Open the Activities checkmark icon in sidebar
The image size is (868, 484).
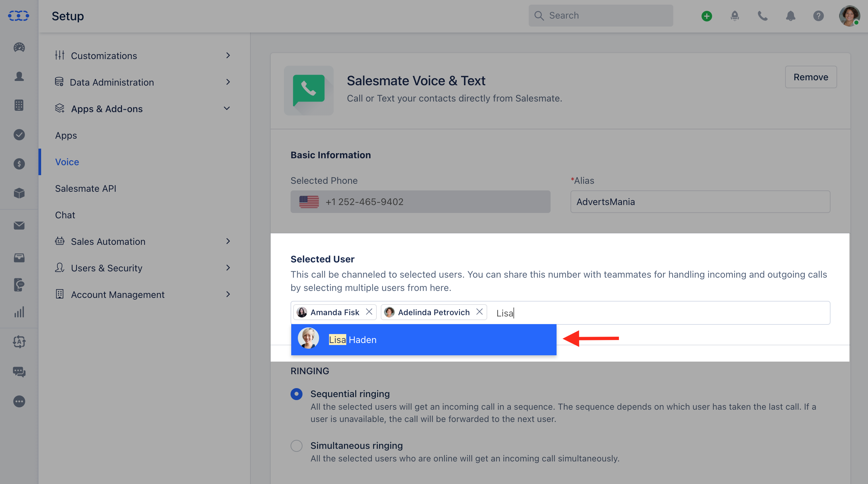tap(19, 135)
